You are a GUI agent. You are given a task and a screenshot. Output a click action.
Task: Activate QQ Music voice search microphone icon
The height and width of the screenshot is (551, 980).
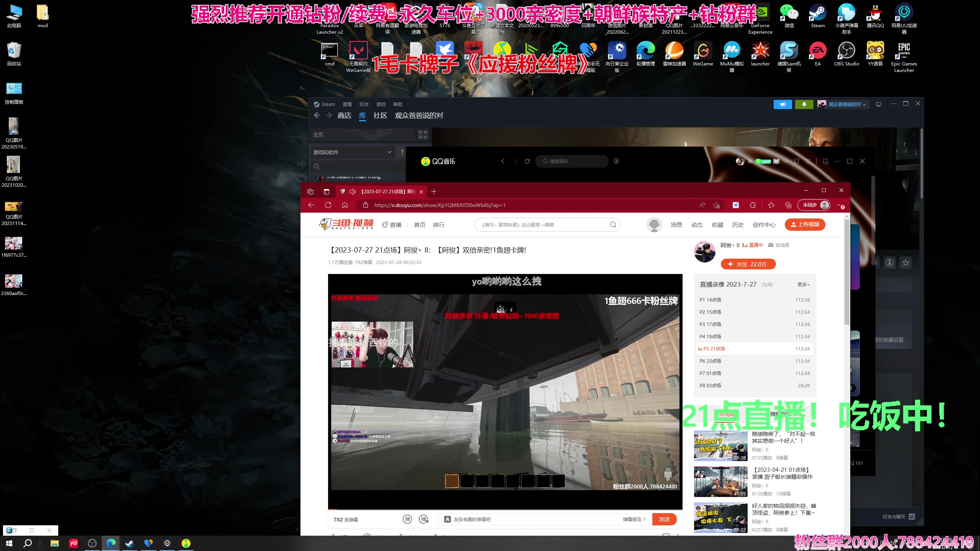click(616, 161)
